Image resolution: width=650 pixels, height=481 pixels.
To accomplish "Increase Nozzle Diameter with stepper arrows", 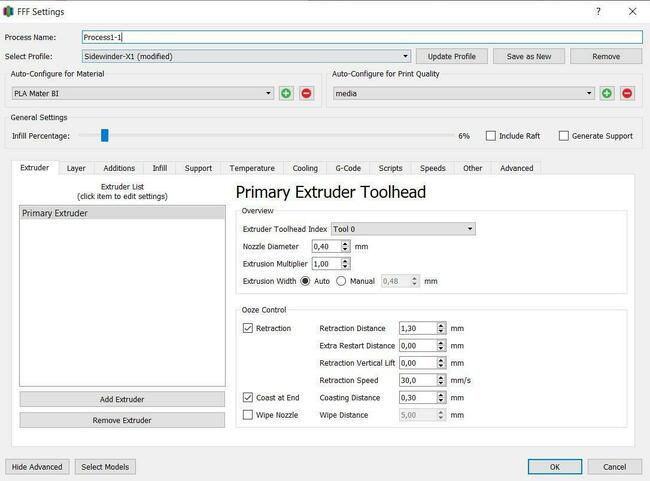I will 346,243.
